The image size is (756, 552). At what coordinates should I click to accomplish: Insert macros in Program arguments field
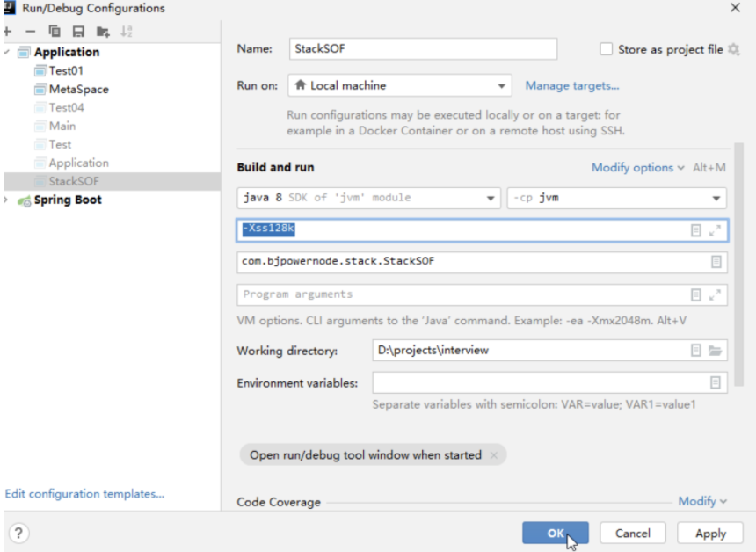[695, 294]
